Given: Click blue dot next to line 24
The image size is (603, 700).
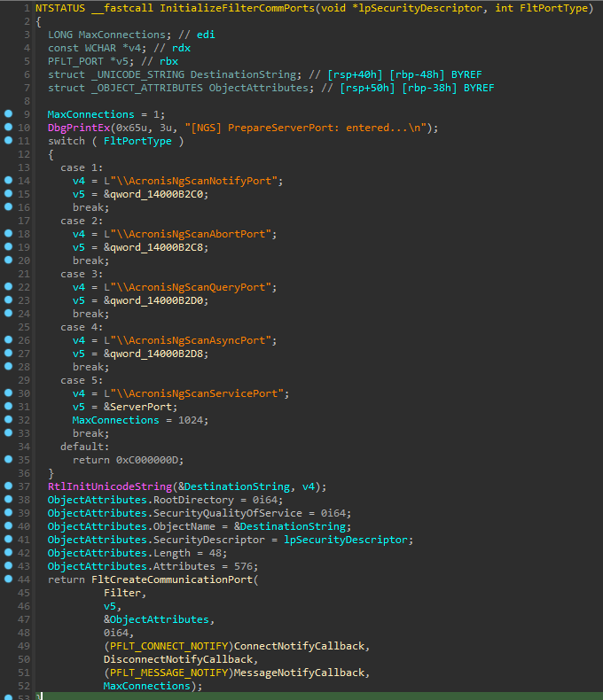Looking at the screenshot, I should click(x=8, y=313).
